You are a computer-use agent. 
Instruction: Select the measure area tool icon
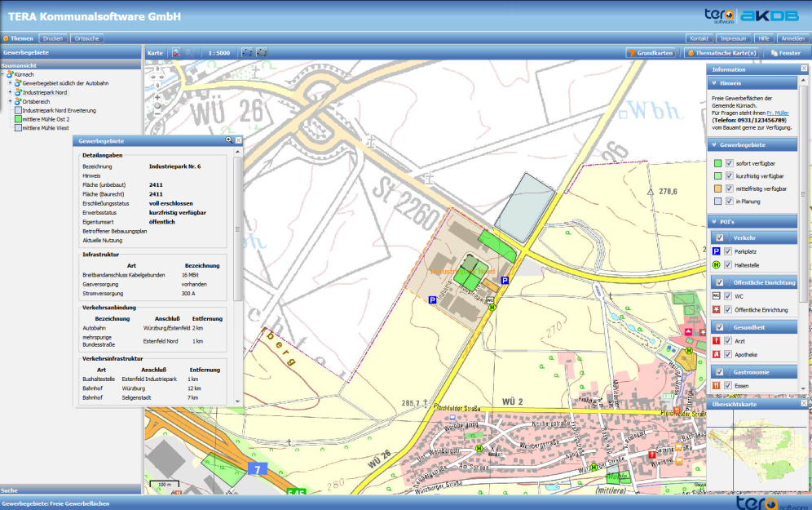(x=262, y=52)
